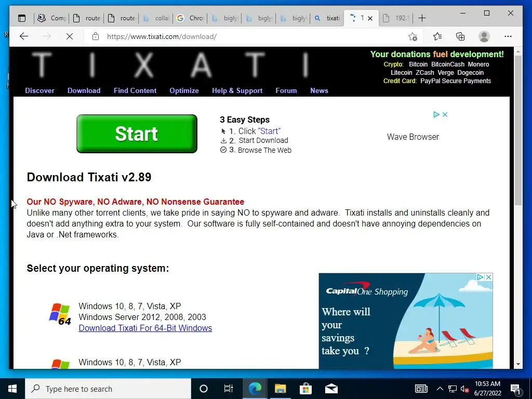Click News and interests taskbar icon

point(421,389)
